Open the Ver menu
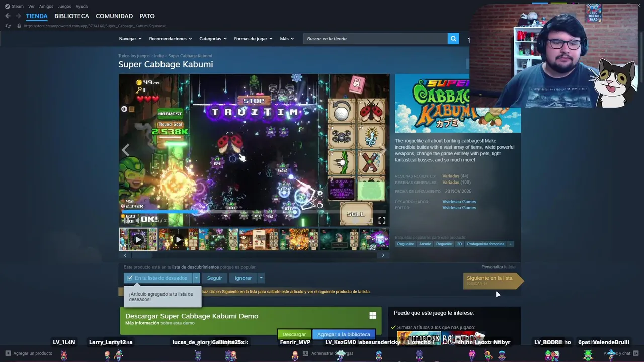The image size is (644, 362). click(x=31, y=7)
